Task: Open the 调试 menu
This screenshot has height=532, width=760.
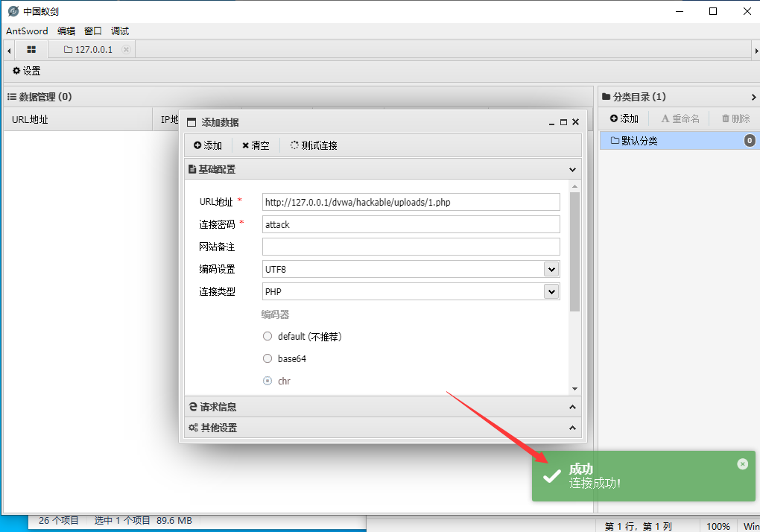Action: point(120,31)
